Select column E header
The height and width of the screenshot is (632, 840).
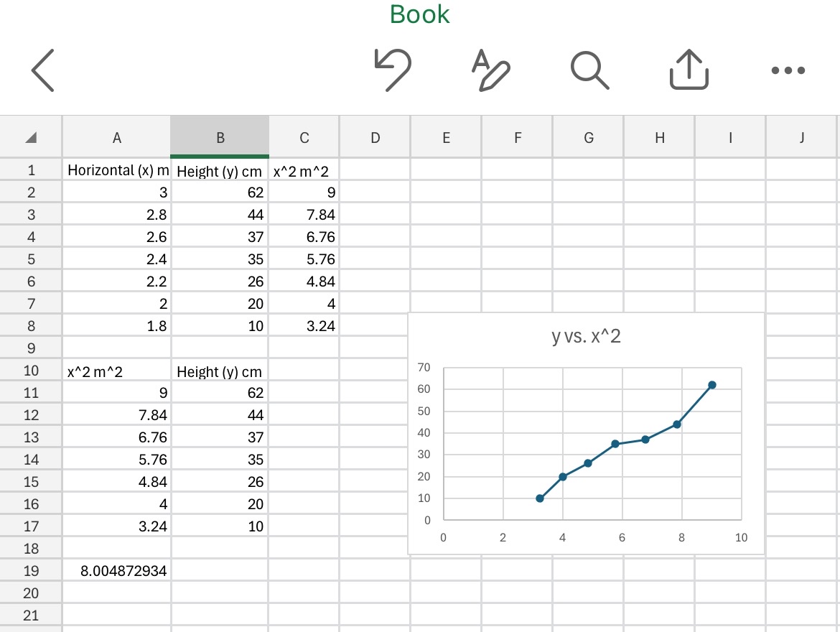(x=447, y=138)
